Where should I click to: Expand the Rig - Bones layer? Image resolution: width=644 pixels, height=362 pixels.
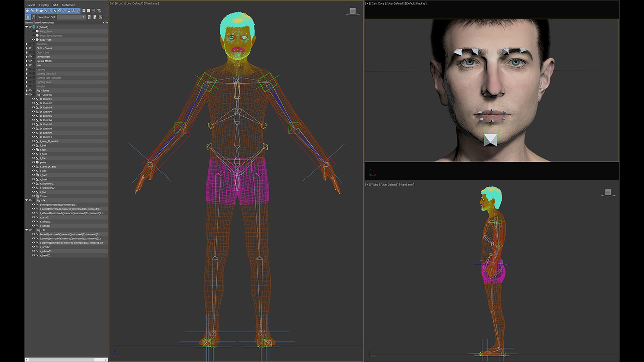tap(26, 90)
